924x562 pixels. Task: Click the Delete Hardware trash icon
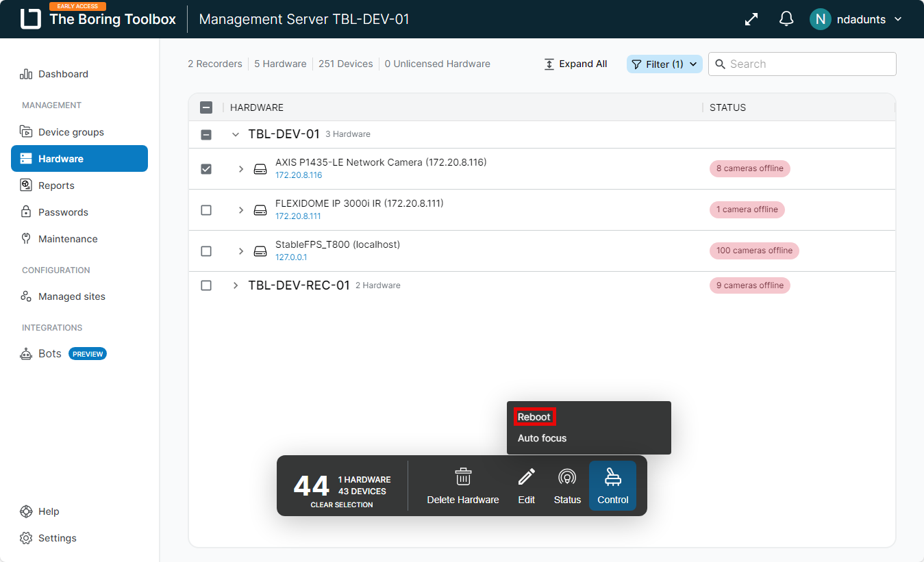click(x=463, y=476)
